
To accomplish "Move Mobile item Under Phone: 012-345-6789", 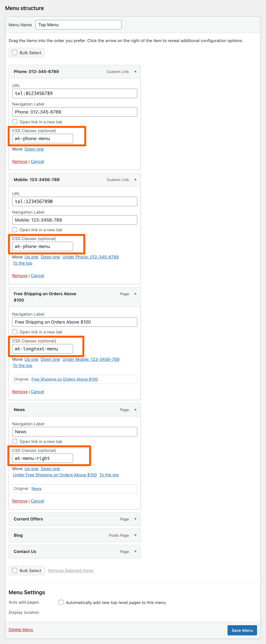I will pyautogui.click(x=91, y=257).
